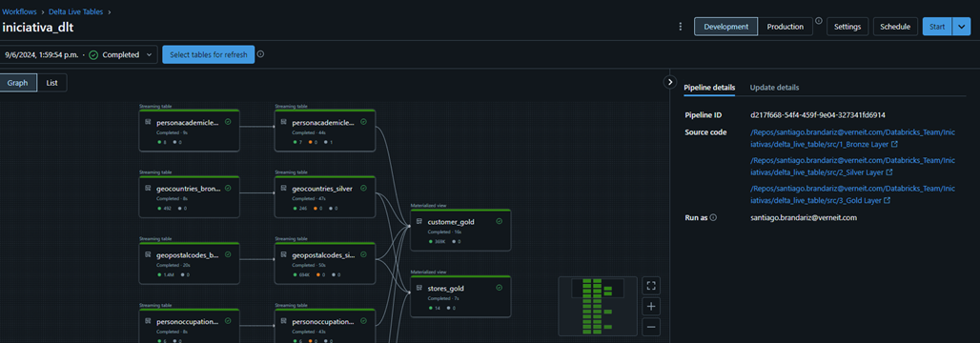Click the graph minimap overview

click(x=598, y=306)
